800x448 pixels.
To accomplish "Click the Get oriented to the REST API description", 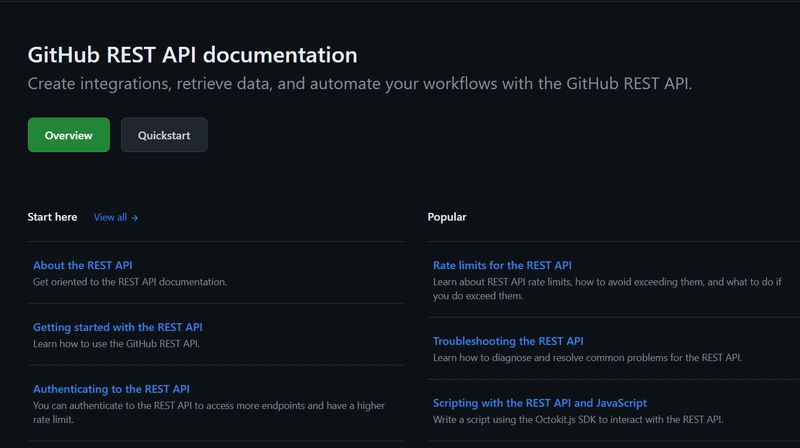I will [x=130, y=282].
